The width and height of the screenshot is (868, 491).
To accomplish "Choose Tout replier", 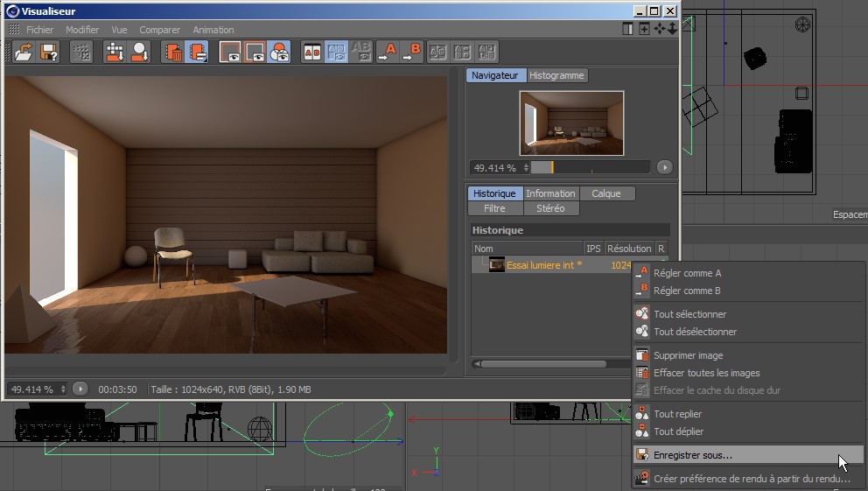I will pyautogui.click(x=748, y=414).
